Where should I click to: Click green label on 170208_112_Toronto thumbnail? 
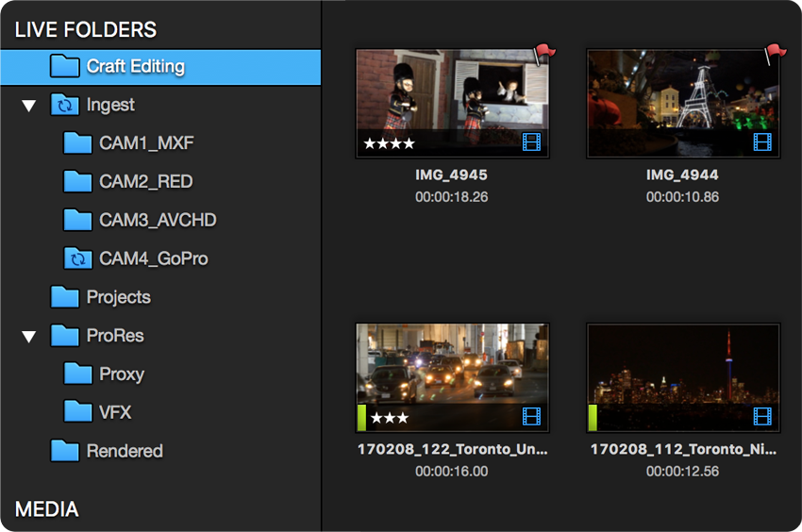click(593, 418)
